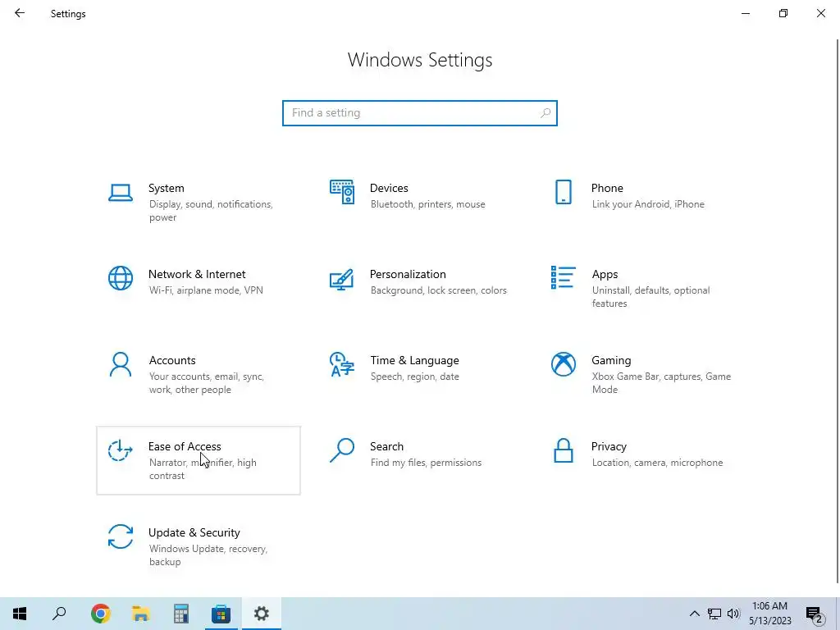This screenshot has height=630, width=840.
Task: Open the Time & Language icon
Action: (x=342, y=364)
